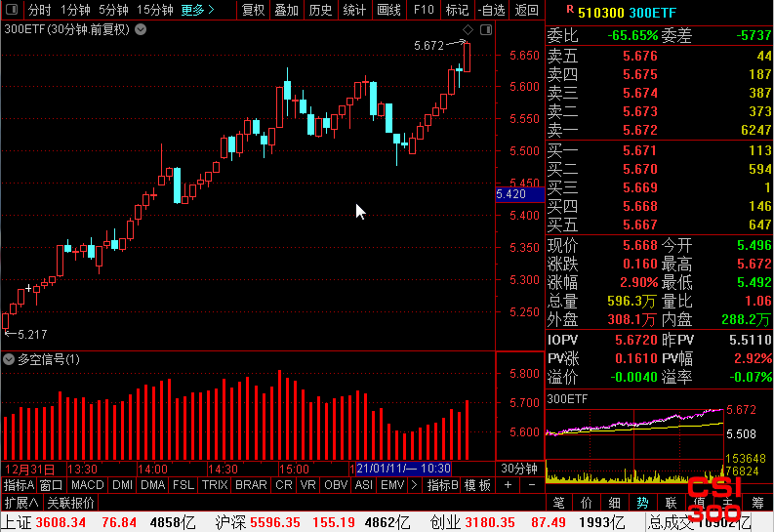Switch indicator to OBV
Screen dimensions: 774x532
point(336,485)
